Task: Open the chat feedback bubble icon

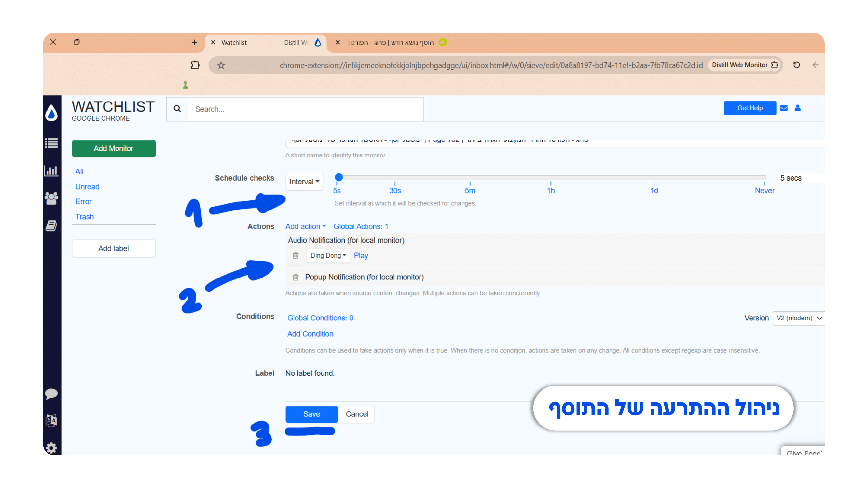Action: 52,393
